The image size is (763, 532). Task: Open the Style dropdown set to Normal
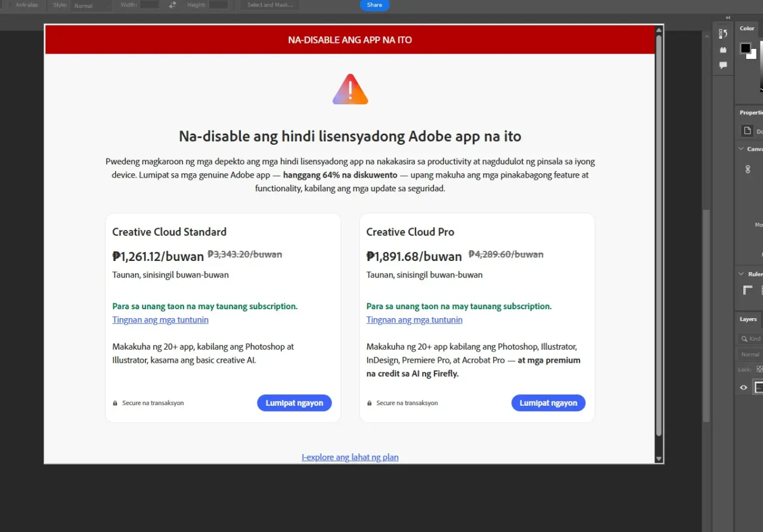91,5
